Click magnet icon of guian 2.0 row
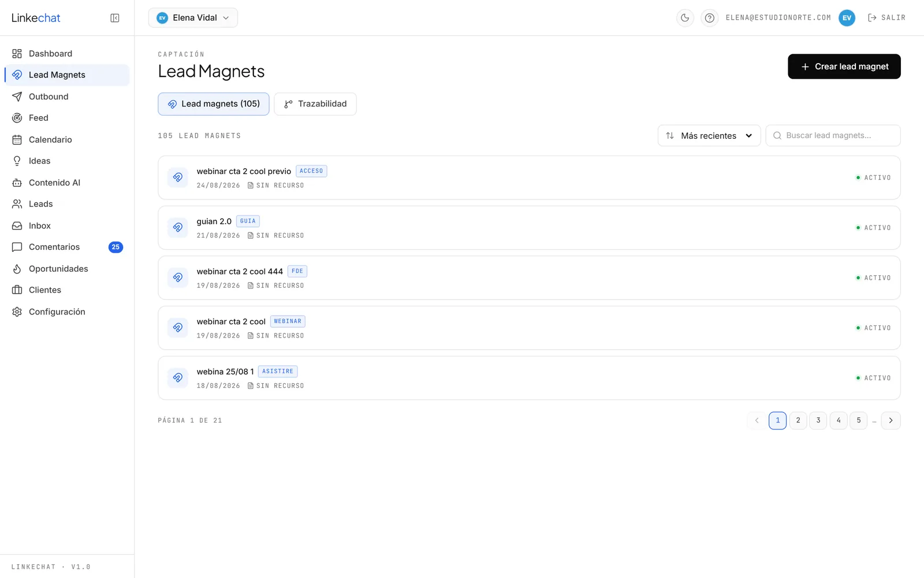 click(x=178, y=228)
